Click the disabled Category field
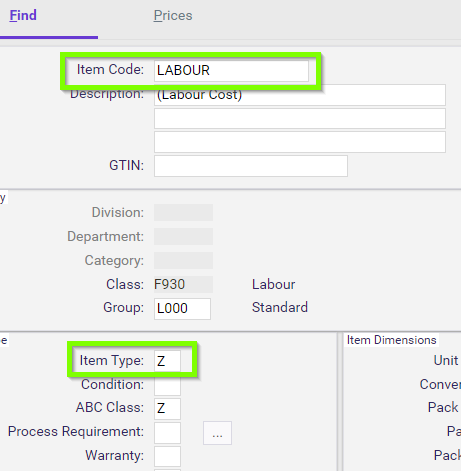The image size is (461, 471). tap(183, 260)
